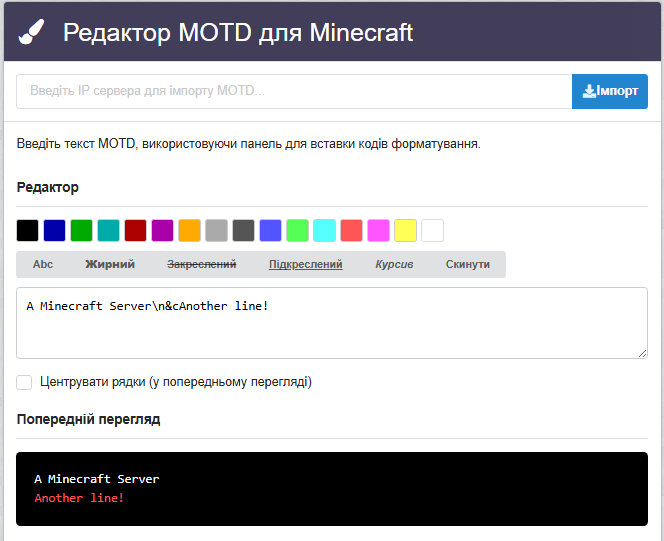Click inside the MOTD text editor

pos(332,323)
